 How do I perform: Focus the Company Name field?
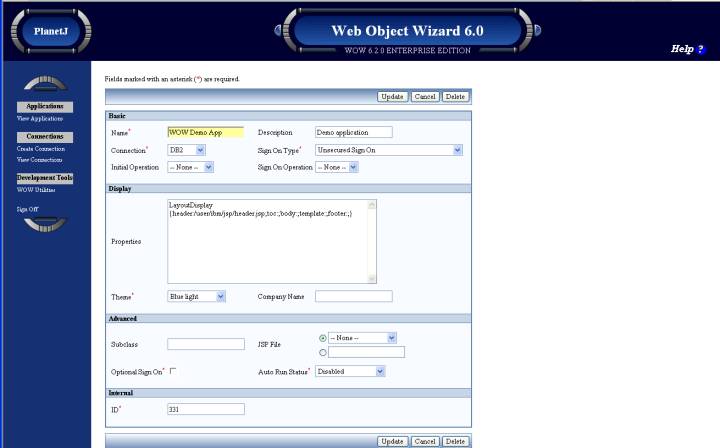tap(354, 297)
